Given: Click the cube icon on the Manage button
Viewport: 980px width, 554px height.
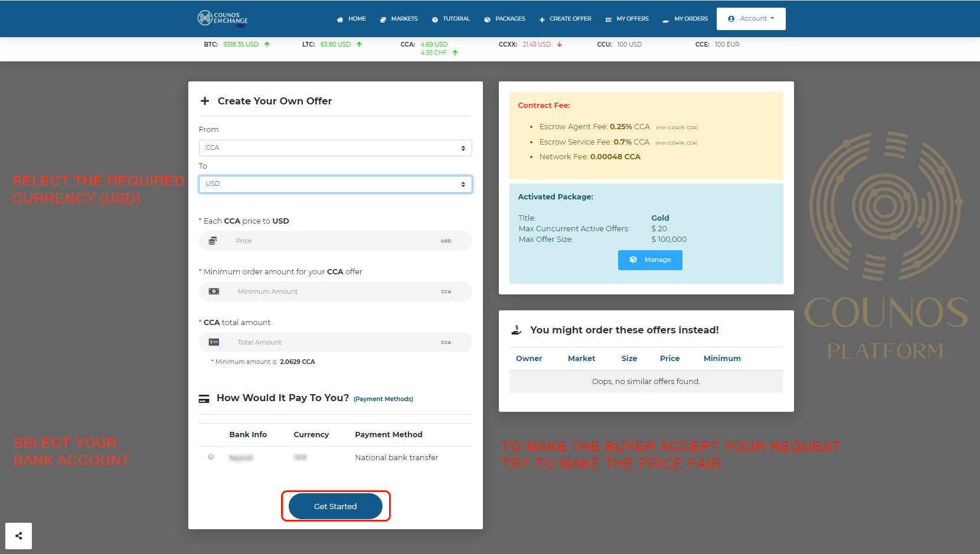Looking at the screenshot, I should [x=633, y=260].
